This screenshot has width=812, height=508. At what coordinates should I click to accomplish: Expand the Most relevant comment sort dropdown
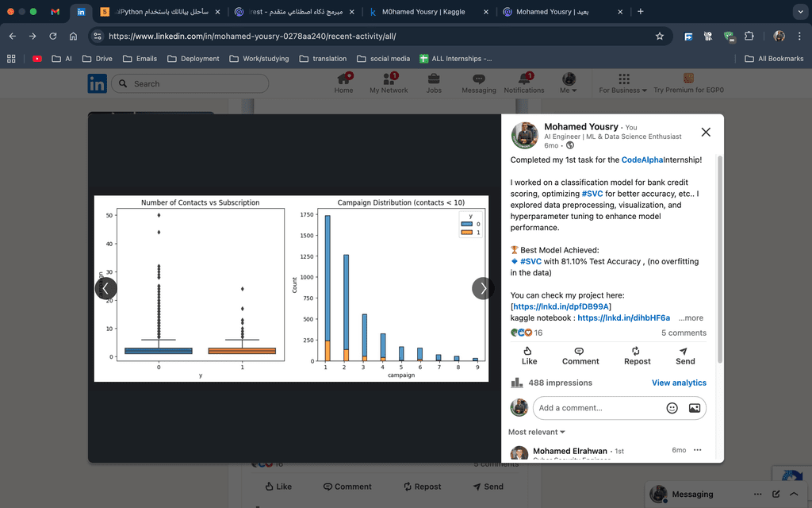(537, 432)
